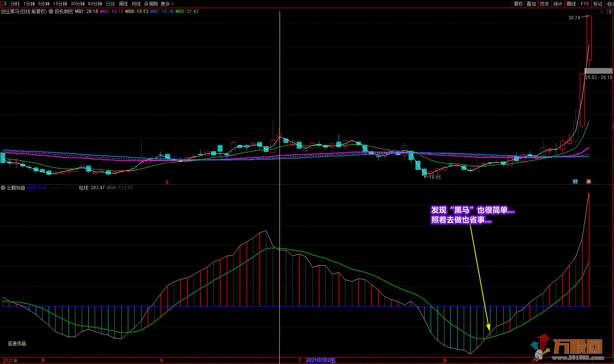The image size is (614, 364).
Task: Expand the 云鹤知趋 indicator dropdown arrow
Action: [3, 188]
